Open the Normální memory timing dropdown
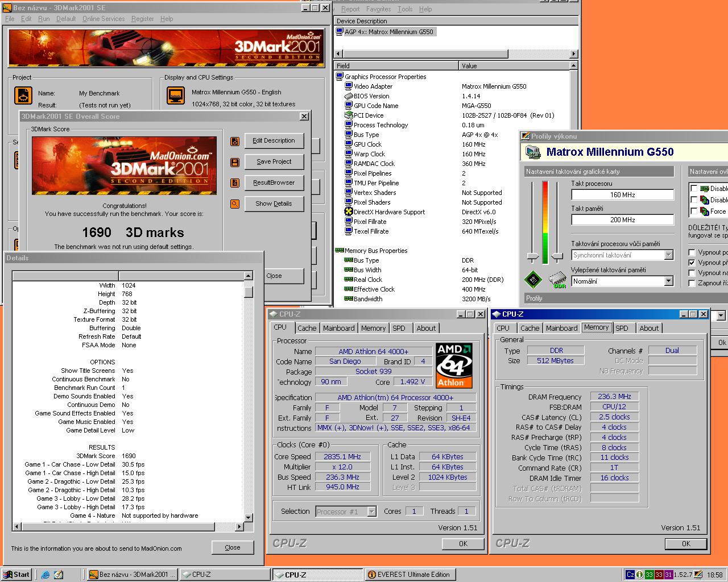The image size is (728, 582). coord(668,281)
